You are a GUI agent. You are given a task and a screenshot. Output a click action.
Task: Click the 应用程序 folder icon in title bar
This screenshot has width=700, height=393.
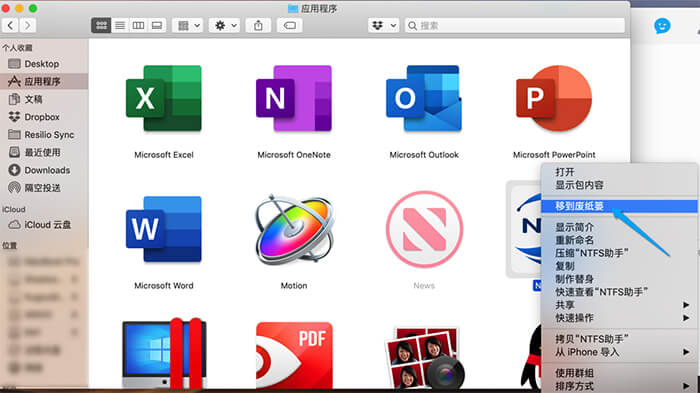pos(293,8)
